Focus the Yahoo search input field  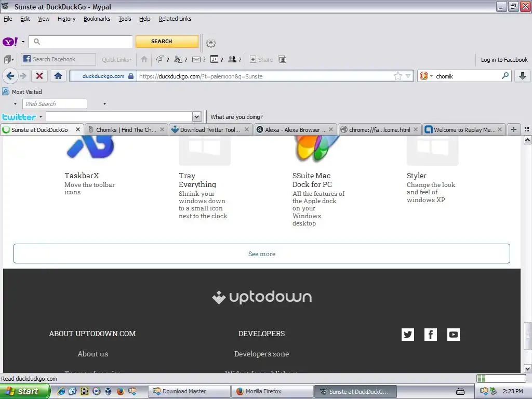click(81, 42)
